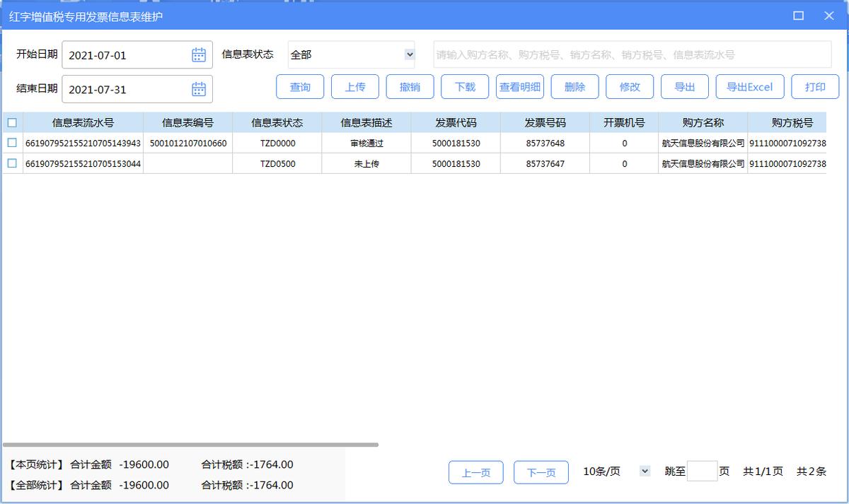Click the 上传 upload button
The width and height of the screenshot is (849, 504).
355,87
